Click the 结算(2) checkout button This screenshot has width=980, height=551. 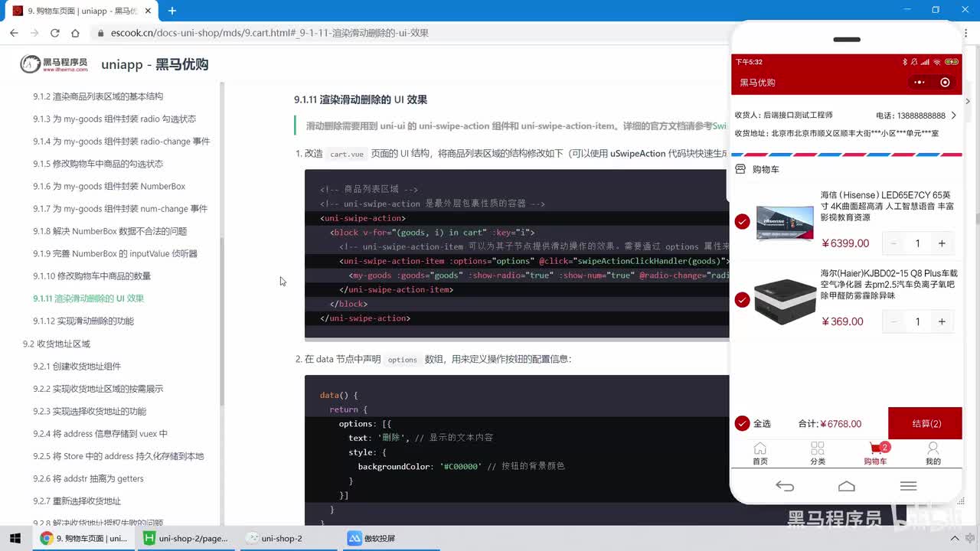[x=925, y=423]
